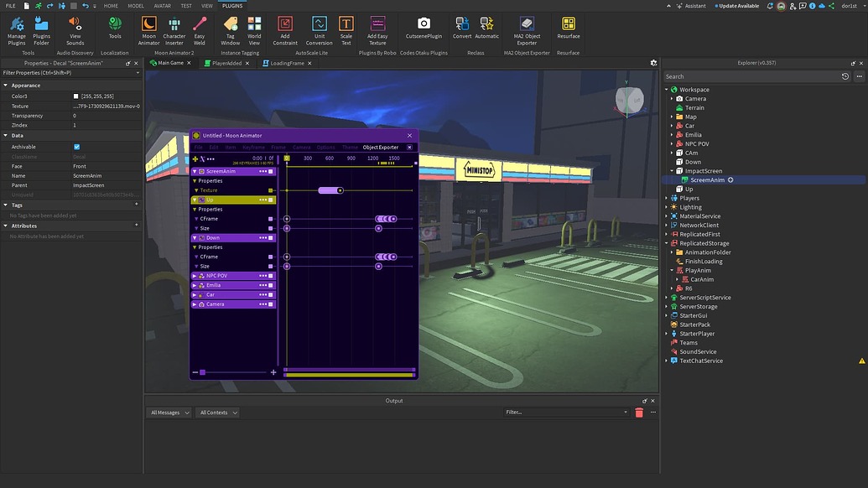Screen dimensions: 868x488
Task: Clear the Output with the trash button
Action: coord(639,412)
